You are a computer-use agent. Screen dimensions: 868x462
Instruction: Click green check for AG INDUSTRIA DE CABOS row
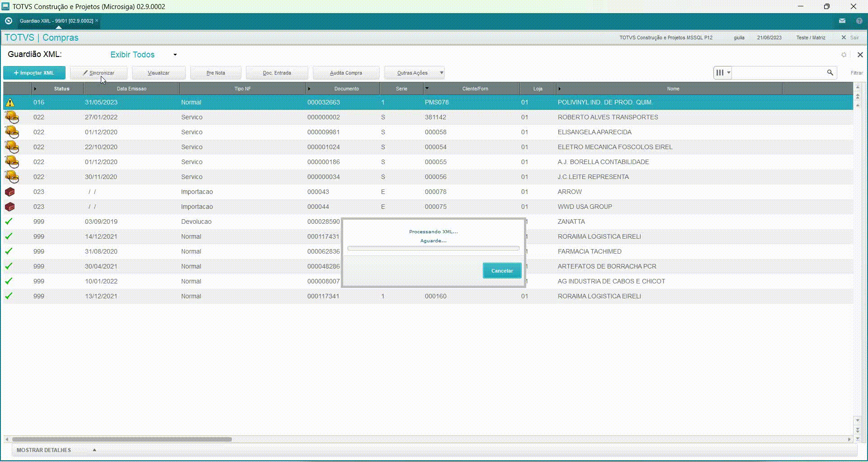point(9,281)
